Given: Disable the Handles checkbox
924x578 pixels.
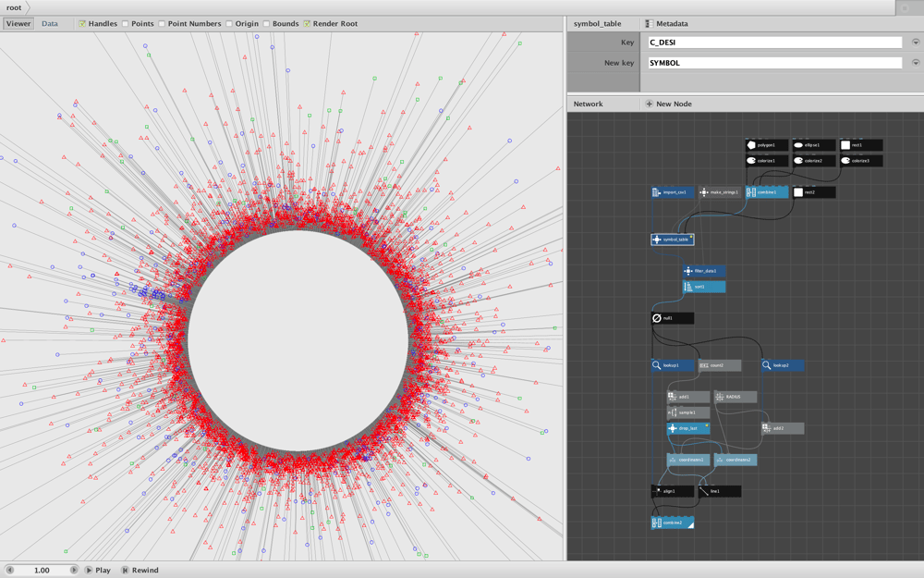Looking at the screenshot, I should coord(82,24).
